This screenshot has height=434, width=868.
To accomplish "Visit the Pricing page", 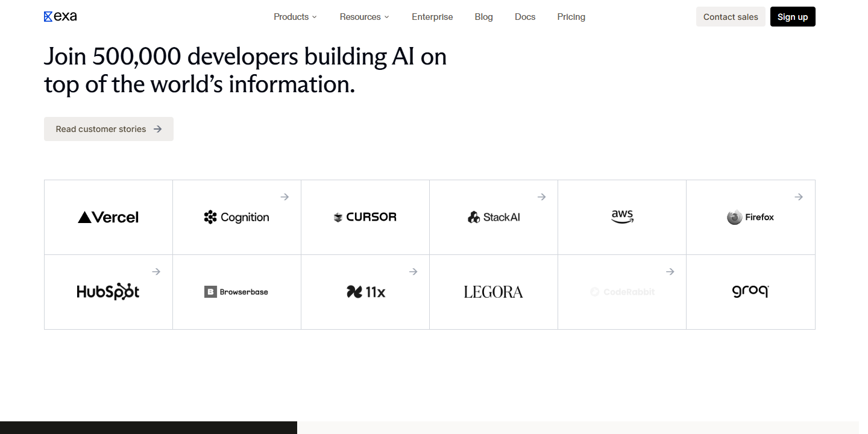I will pyautogui.click(x=571, y=17).
